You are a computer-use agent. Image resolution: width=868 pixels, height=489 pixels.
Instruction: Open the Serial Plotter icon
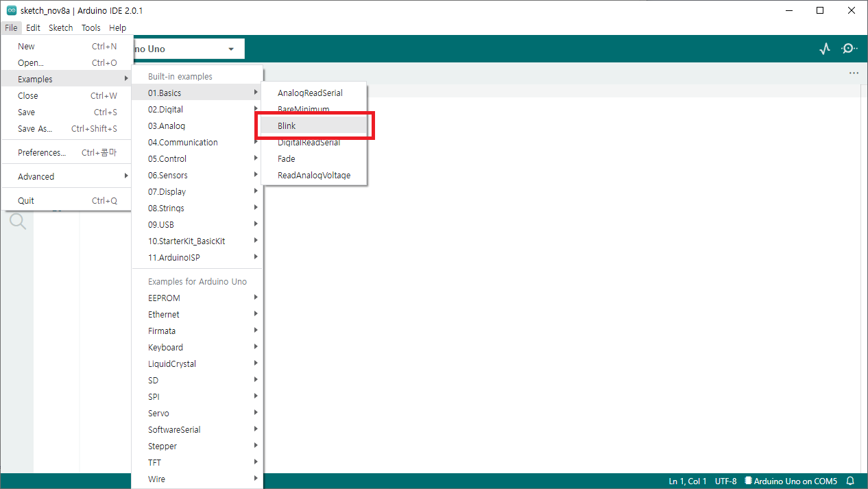[825, 49]
